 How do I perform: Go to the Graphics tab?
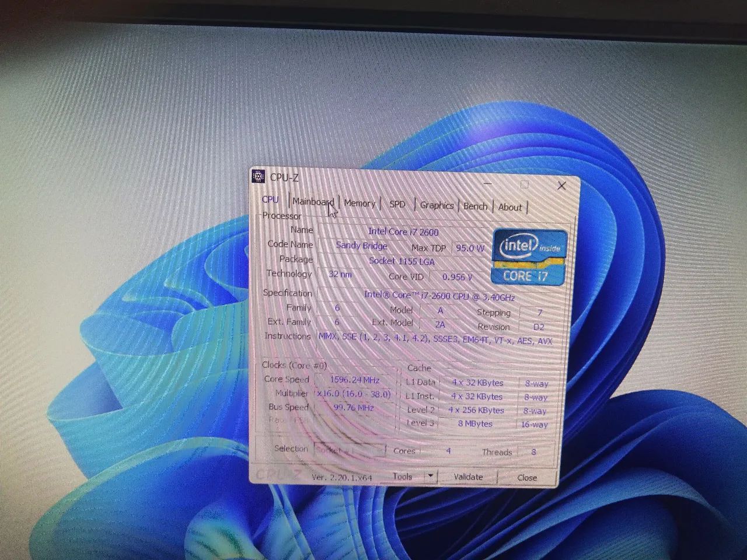coord(437,205)
